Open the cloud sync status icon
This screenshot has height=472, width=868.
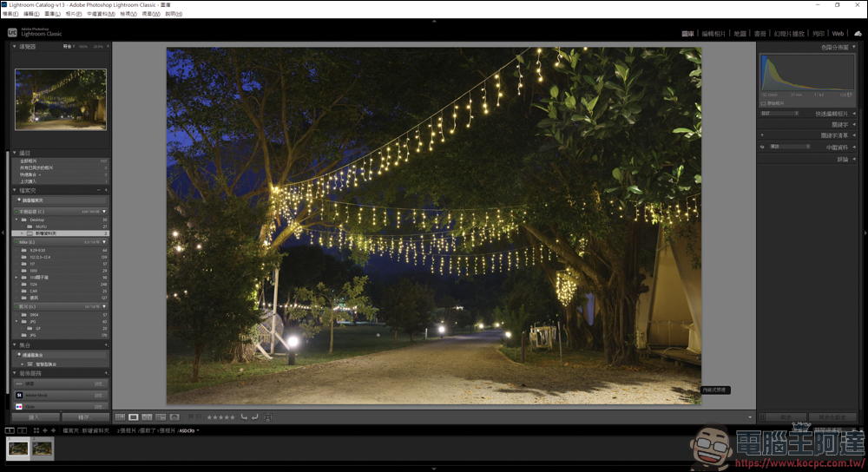[858, 34]
